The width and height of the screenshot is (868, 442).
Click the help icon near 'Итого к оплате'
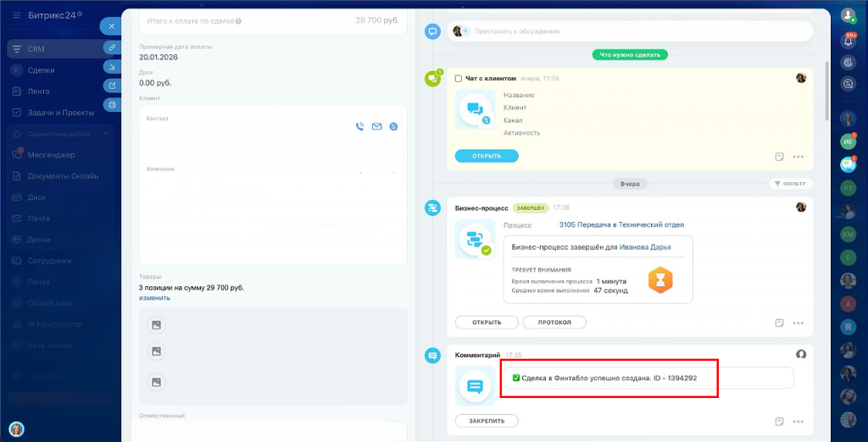tap(238, 21)
